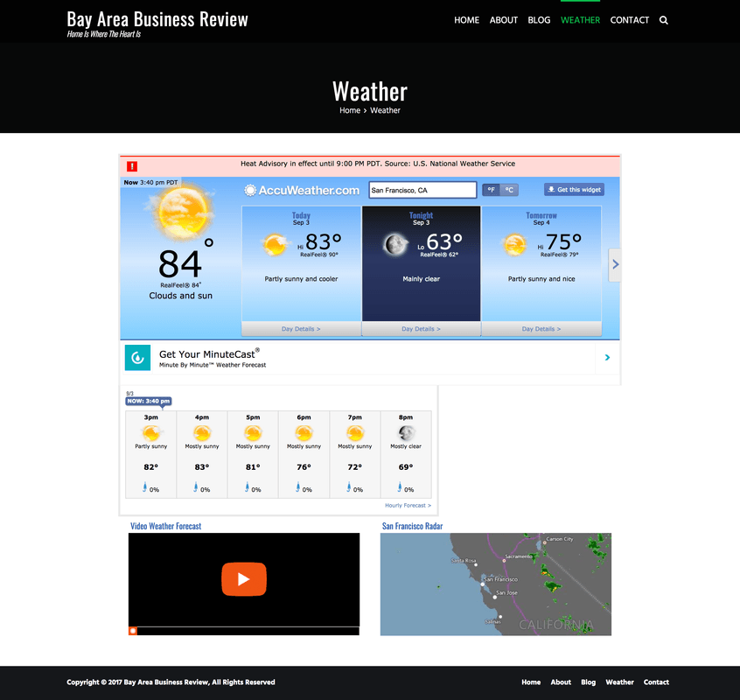Click the Clouds and sun description
This screenshot has height=700, width=740.
(181, 296)
